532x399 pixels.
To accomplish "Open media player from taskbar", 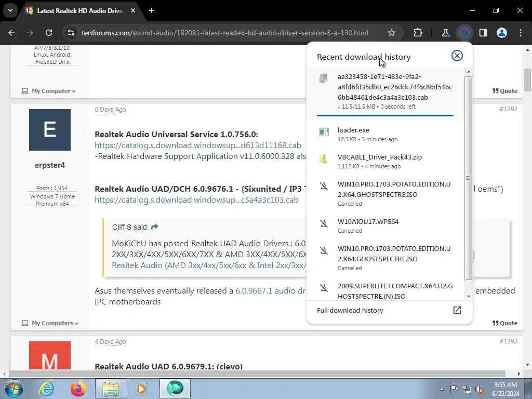I will [142, 389].
